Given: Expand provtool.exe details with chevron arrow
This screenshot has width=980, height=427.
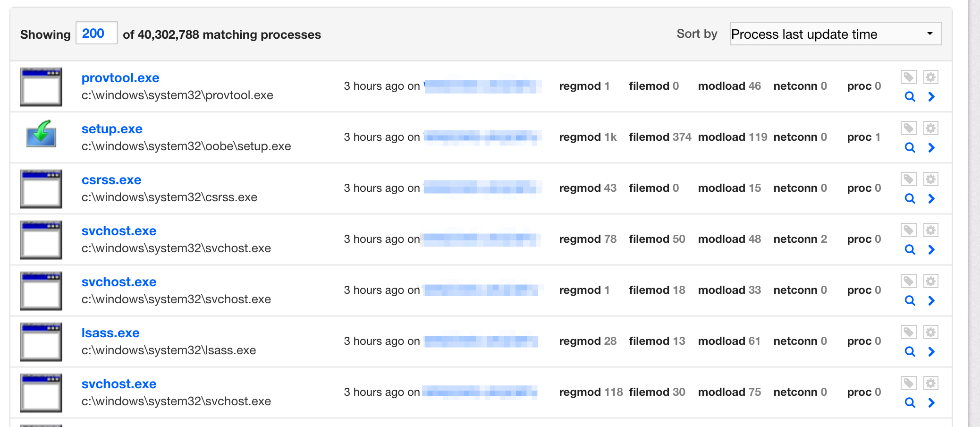Looking at the screenshot, I should 931,97.
